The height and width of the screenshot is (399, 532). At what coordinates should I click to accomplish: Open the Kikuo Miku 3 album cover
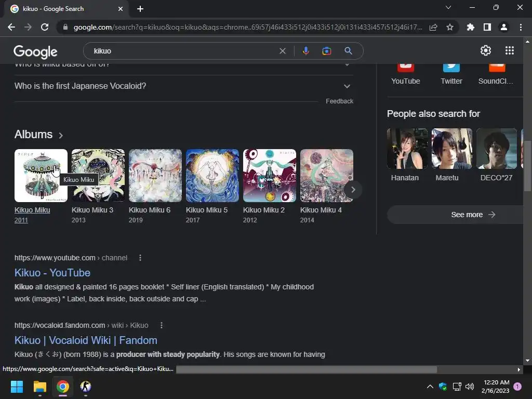point(98,176)
